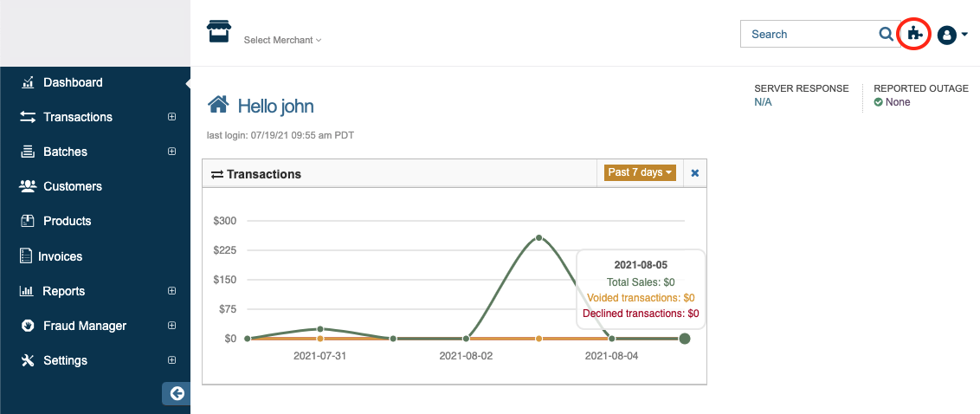Image resolution: width=980 pixels, height=414 pixels.
Task: Expand the Batches submenu plus icon
Action: click(171, 152)
